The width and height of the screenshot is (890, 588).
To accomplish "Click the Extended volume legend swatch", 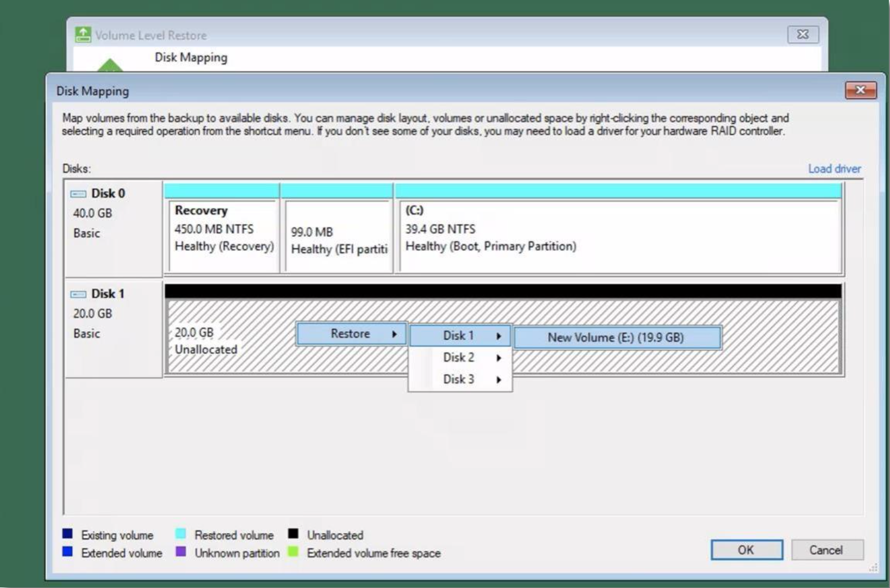I will click(x=68, y=551).
